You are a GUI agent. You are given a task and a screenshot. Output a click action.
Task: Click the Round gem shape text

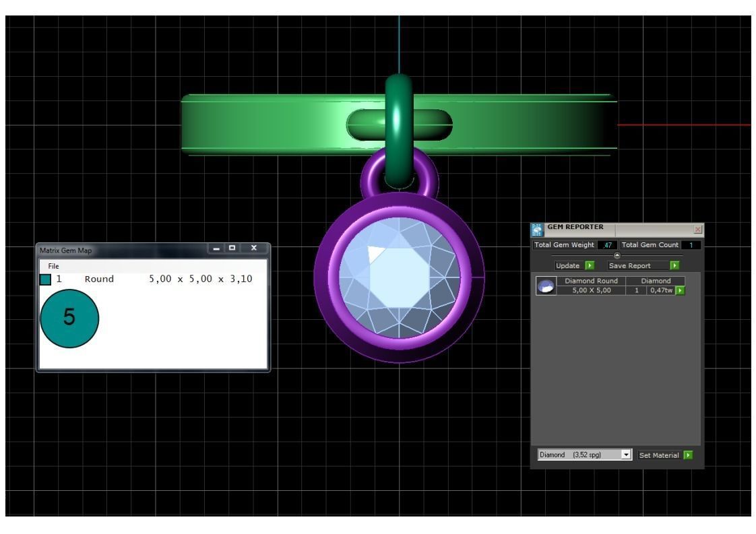(x=99, y=279)
